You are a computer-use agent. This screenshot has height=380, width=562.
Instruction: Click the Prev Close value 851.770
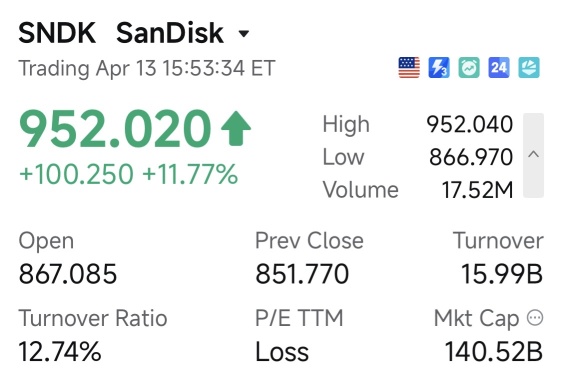tap(302, 274)
